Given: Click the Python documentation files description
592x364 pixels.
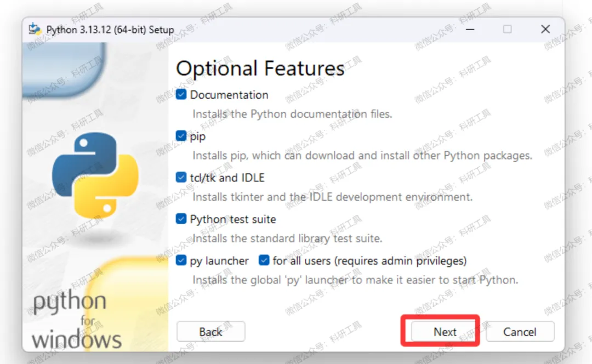Looking at the screenshot, I should click(x=292, y=114).
